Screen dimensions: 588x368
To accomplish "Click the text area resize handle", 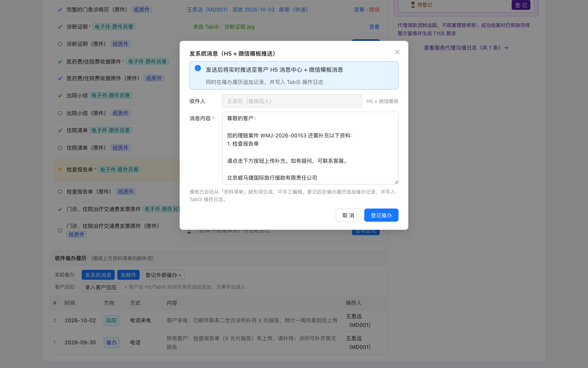I will click(396, 182).
